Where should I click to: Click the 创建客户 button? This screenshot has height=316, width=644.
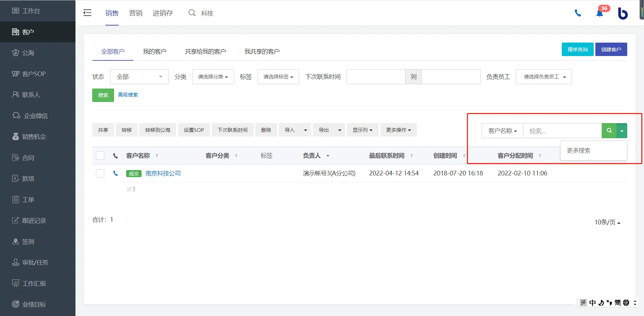(x=611, y=49)
